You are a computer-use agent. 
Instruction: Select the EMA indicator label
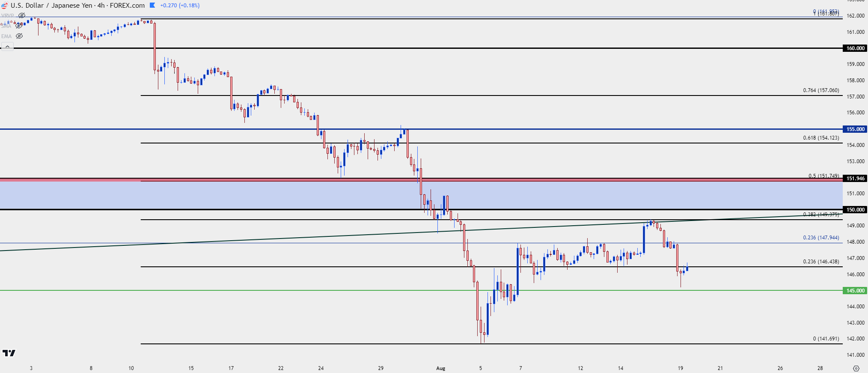(x=6, y=36)
